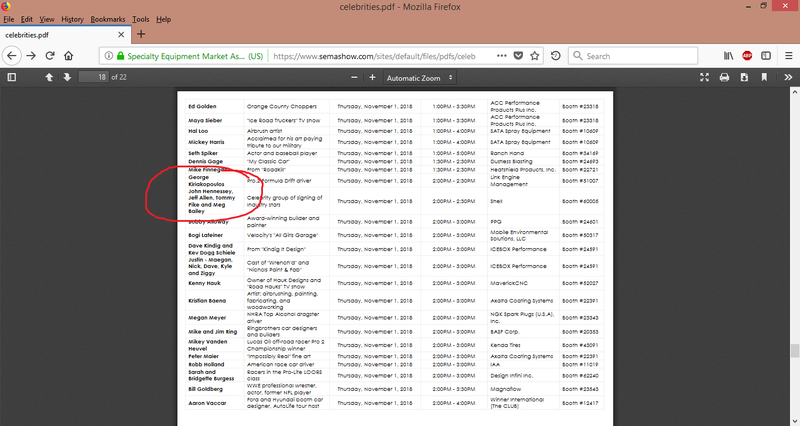Zoom out of the PDF

click(354, 77)
